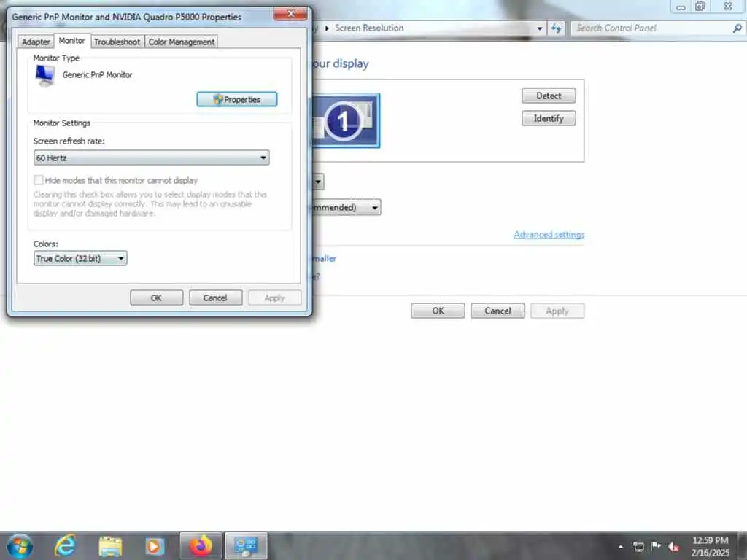Open the Screen refresh rate dropdown

point(152,157)
